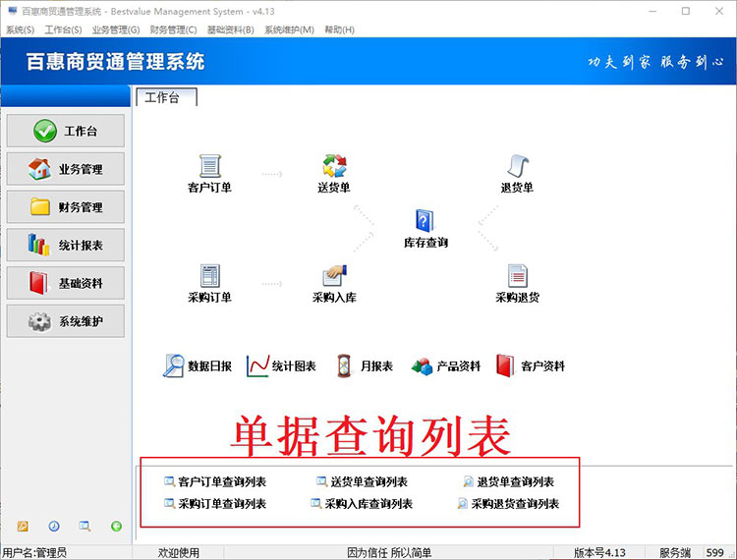Viewport: 737px width, 560px height.
Task: Open the 送货单 arrows icon
Action: coord(334,173)
